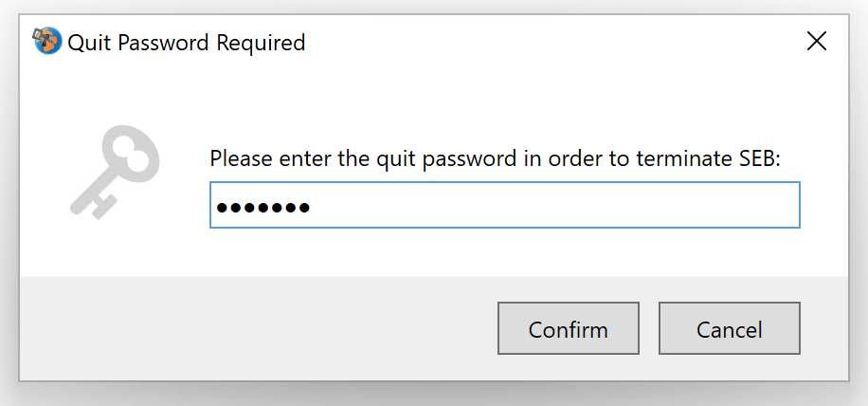Confirm the quit password to terminate SEB
Viewport: 868px width, 406px height.
pyautogui.click(x=569, y=328)
